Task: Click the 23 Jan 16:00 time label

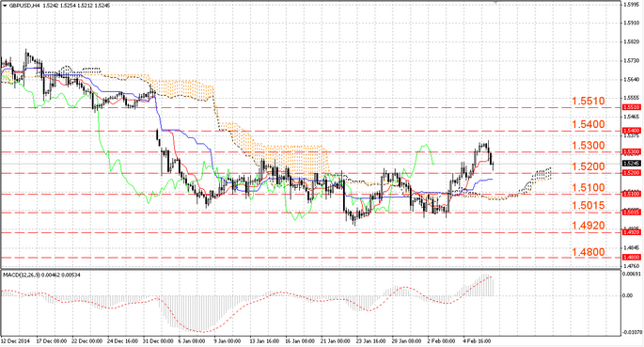Action: (x=371, y=341)
